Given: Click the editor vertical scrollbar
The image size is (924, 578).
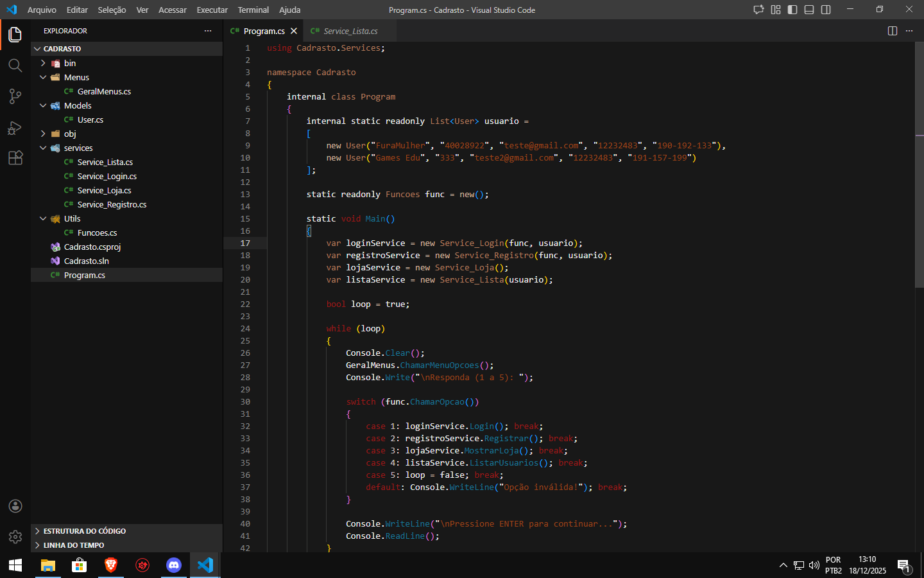Looking at the screenshot, I should pyautogui.click(x=920, y=164).
